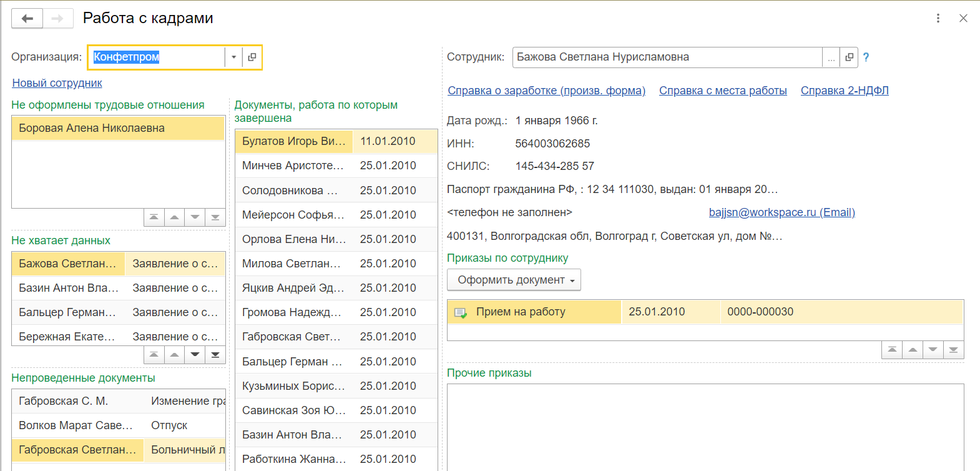The image size is (980, 471).
Task: Click the bajjsn@workspace.ru email link
Action: pos(782,212)
